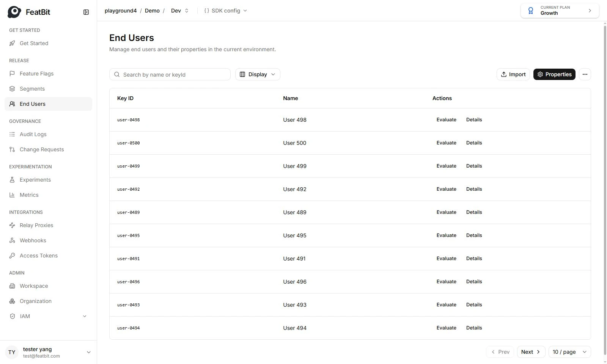Click the people icon for End Users
This screenshot has width=607, height=364.
coord(12,104)
